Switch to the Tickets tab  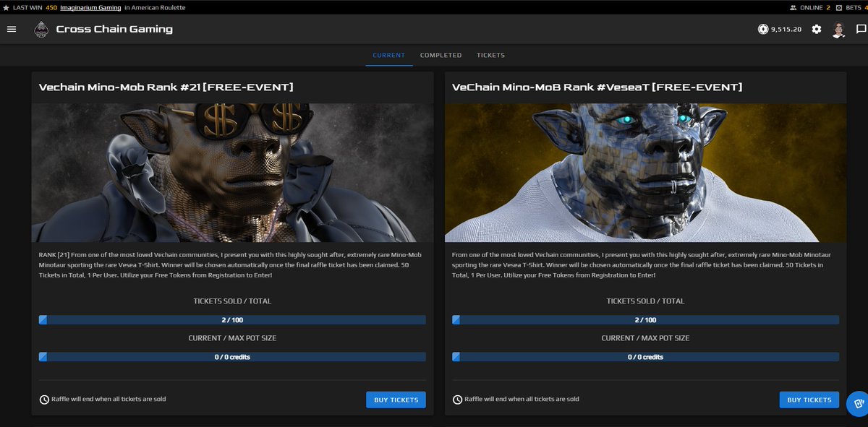click(x=490, y=55)
